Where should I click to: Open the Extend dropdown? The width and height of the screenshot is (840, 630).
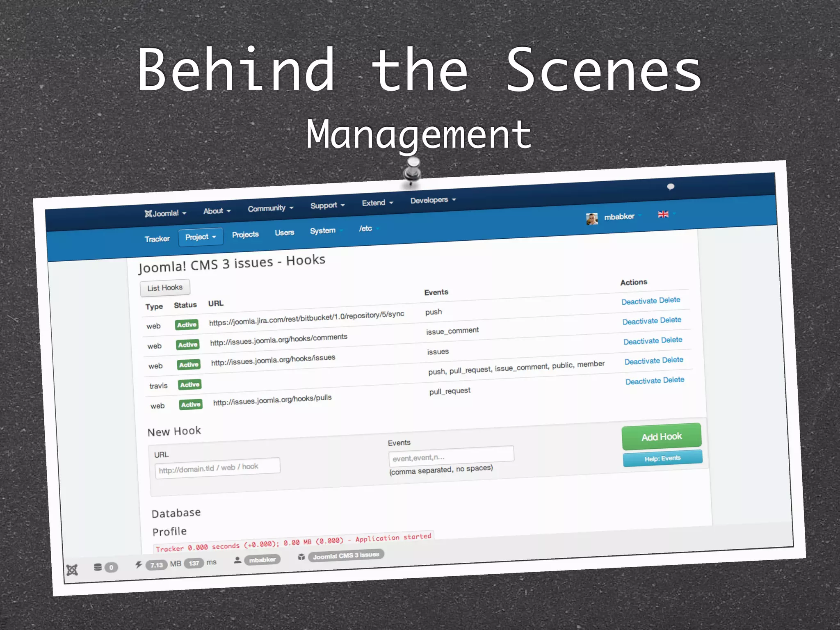[x=377, y=203]
